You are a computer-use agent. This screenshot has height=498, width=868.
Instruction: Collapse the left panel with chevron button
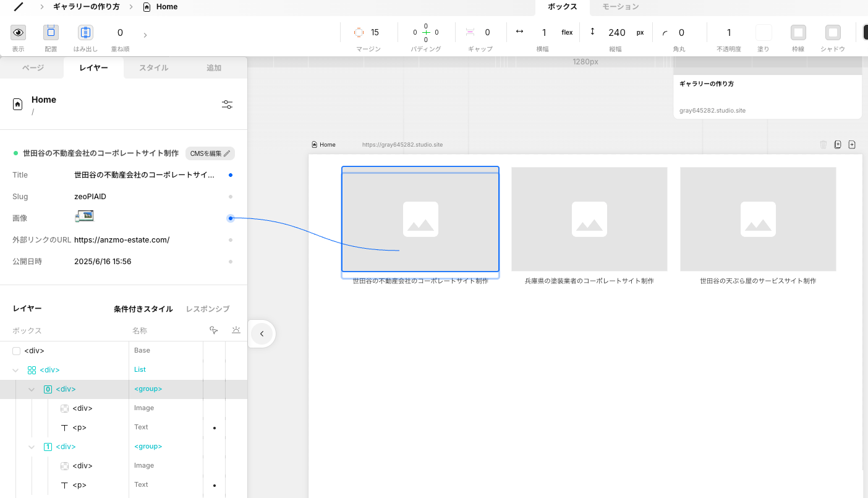[x=262, y=334]
